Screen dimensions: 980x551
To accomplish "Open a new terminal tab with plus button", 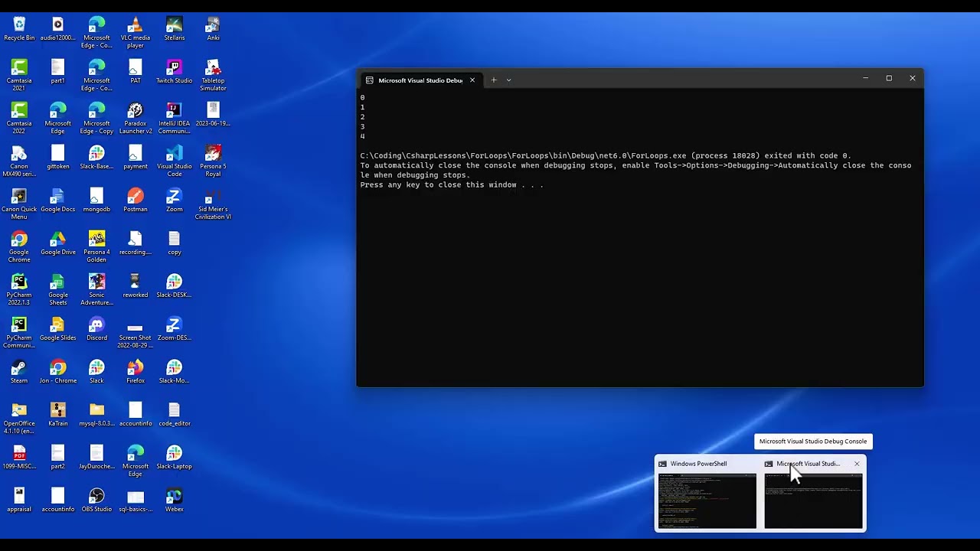I will pos(494,80).
